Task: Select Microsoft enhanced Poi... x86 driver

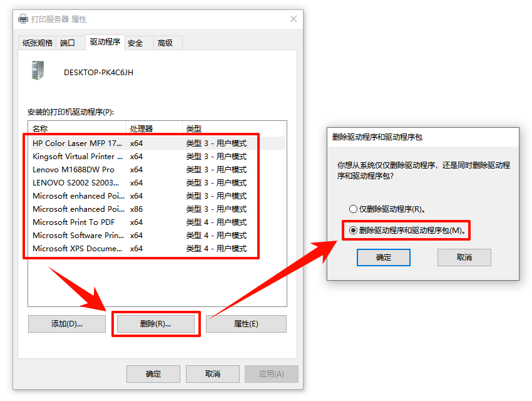Action: (157, 209)
